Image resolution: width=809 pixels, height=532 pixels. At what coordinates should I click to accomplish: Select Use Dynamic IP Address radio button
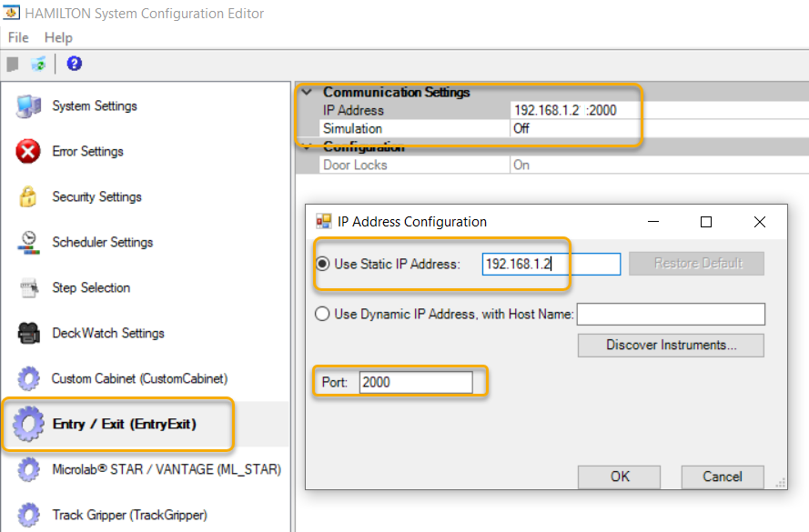point(322,314)
